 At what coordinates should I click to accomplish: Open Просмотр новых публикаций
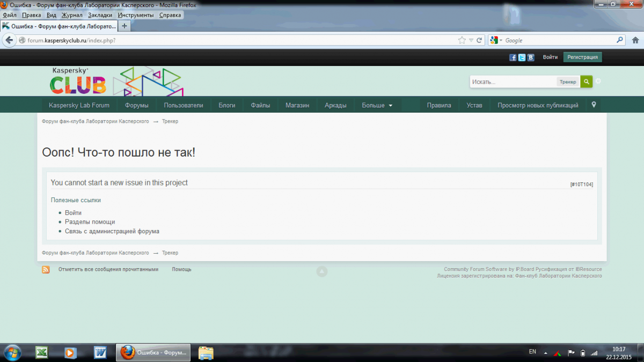pos(538,105)
